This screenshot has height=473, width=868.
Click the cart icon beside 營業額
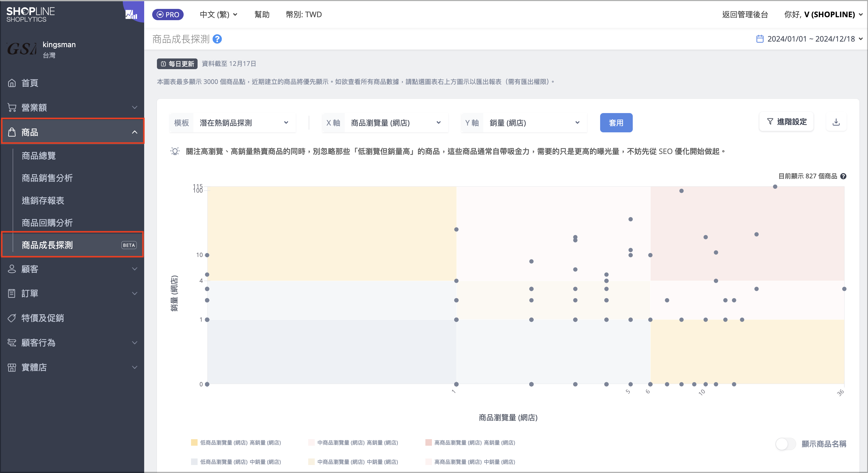tap(12, 107)
